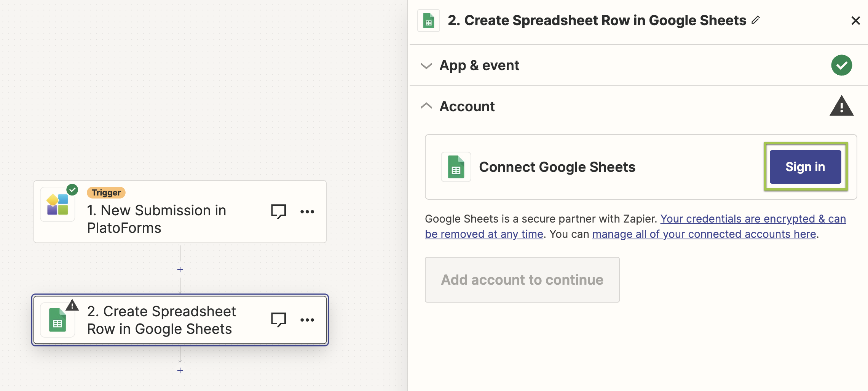The image size is (868, 391).
Task: Click Sign in to connect Google Sheets
Action: point(805,167)
